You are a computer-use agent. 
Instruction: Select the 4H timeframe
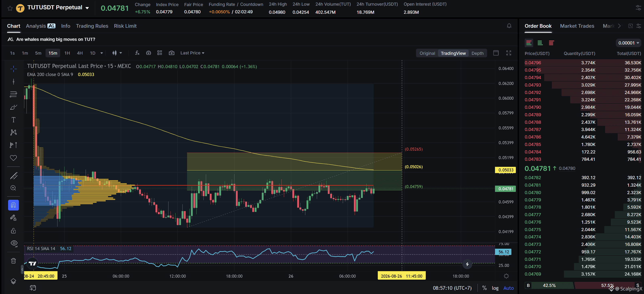[80, 53]
